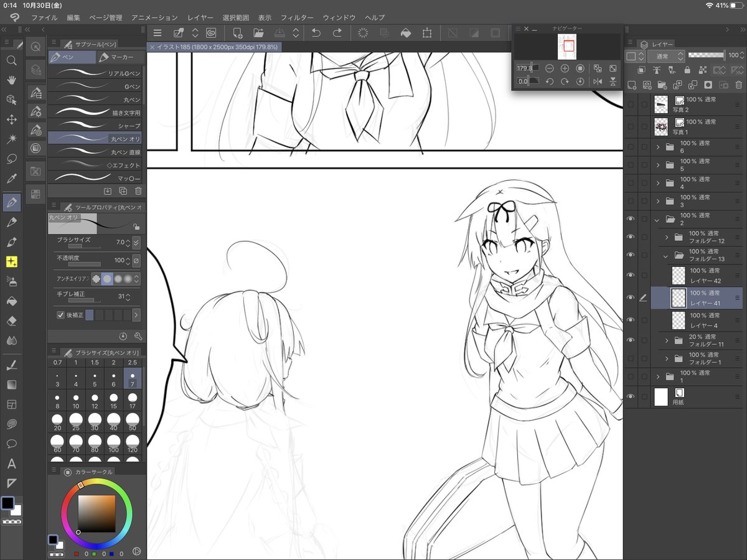Show the 写真 2 layer

click(x=630, y=104)
